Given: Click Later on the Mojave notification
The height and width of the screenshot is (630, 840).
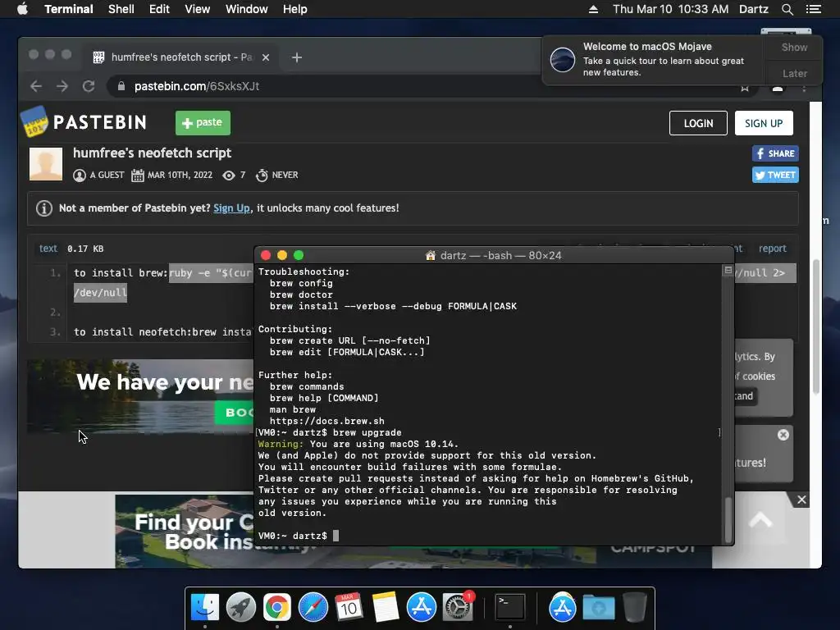Looking at the screenshot, I should coord(794,73).
